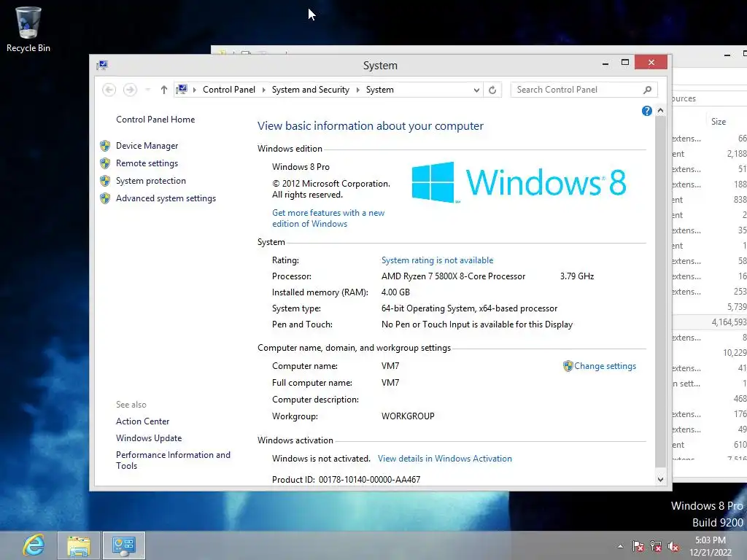
Task: Open Device Manager link
Action: point(147,146)
